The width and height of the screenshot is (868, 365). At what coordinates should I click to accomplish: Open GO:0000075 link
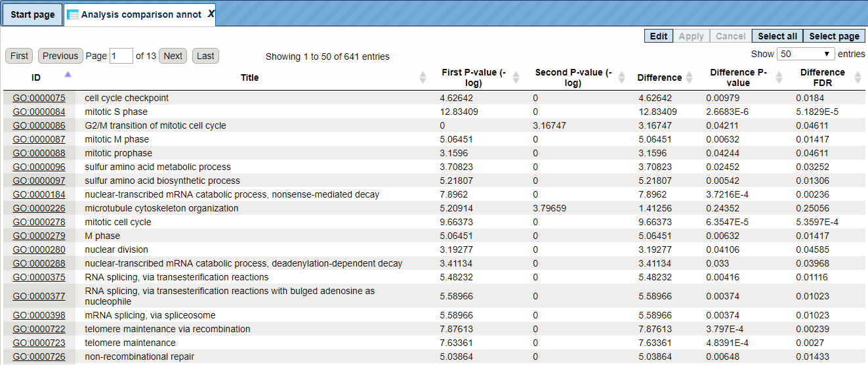pyautogui.click(x=39, y=98)
